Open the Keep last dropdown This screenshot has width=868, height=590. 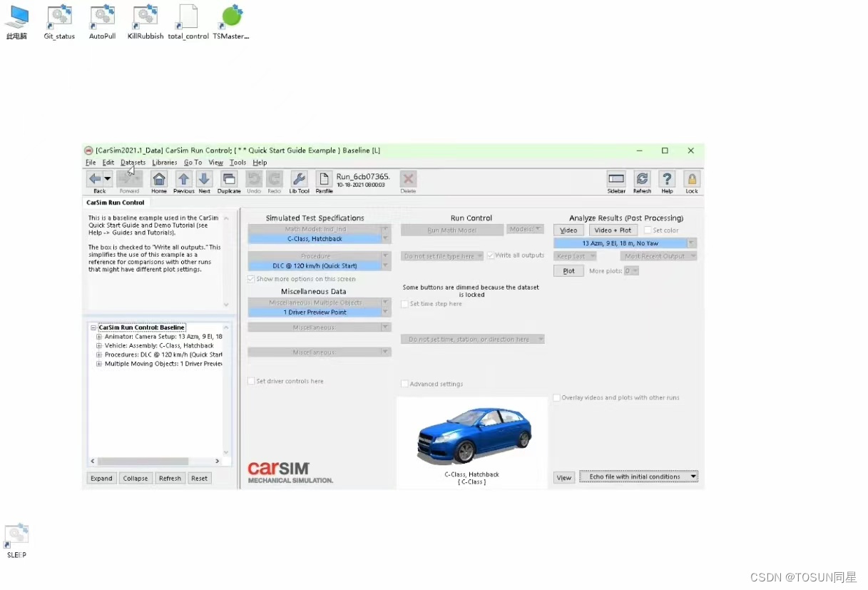click(x=574, y=256)
